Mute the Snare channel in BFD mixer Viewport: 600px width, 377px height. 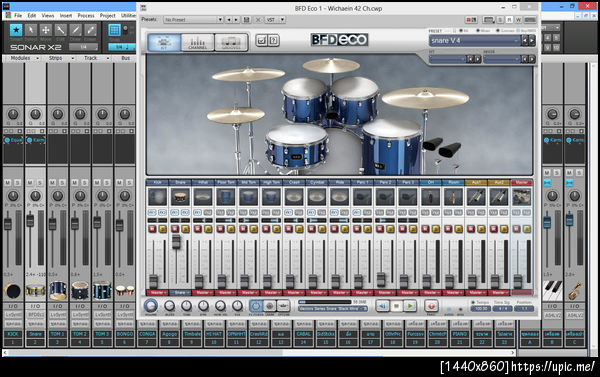click(x=175, y=229)
